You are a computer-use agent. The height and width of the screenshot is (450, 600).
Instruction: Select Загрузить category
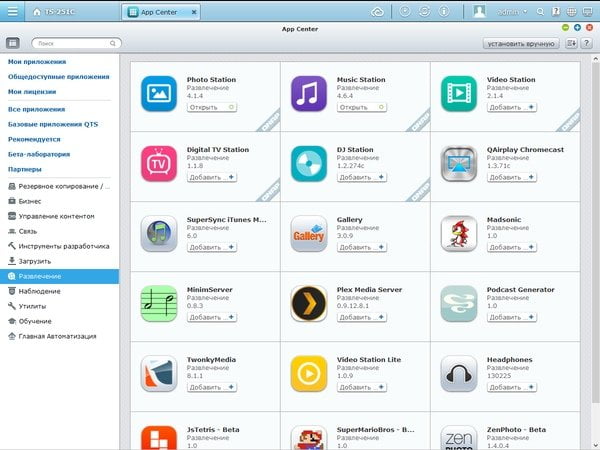coord(29,261)
